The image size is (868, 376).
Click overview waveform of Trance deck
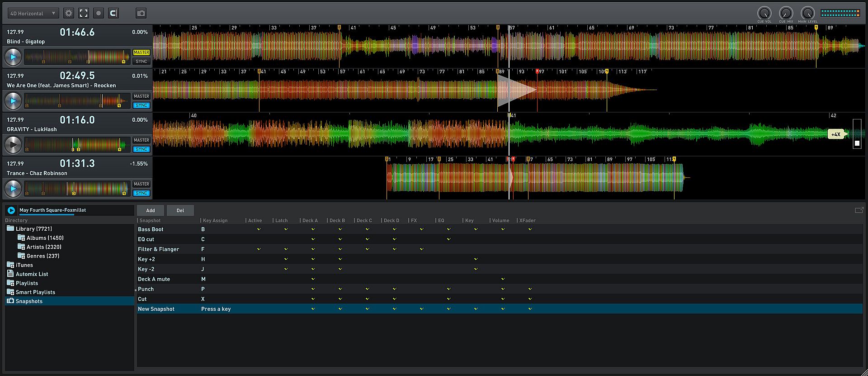[x=77, y=189]
